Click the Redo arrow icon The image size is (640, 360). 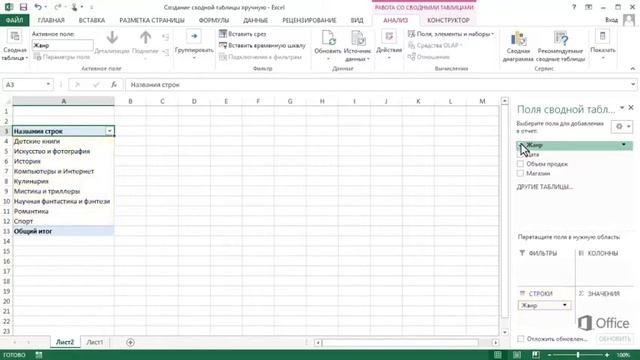tap(58, 7)
